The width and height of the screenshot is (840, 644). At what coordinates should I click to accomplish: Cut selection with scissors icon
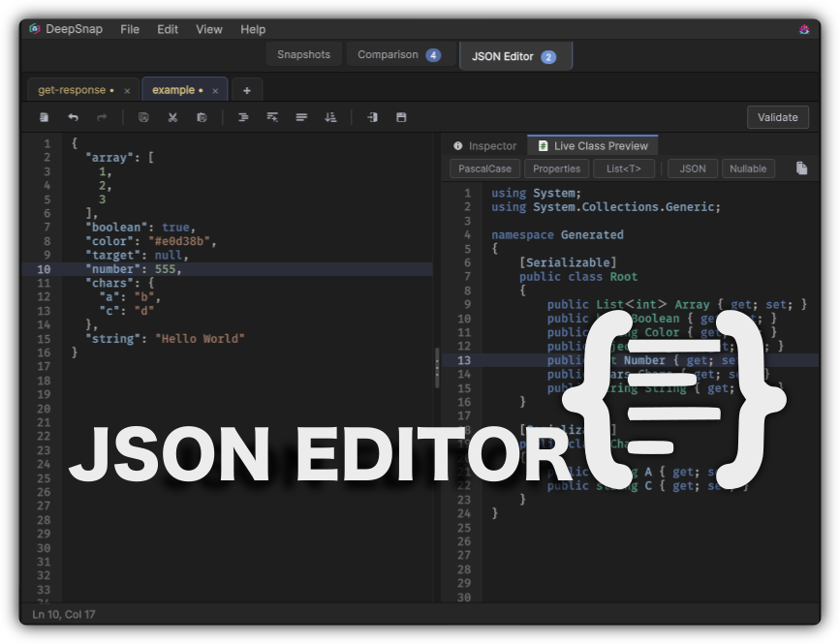172,117
